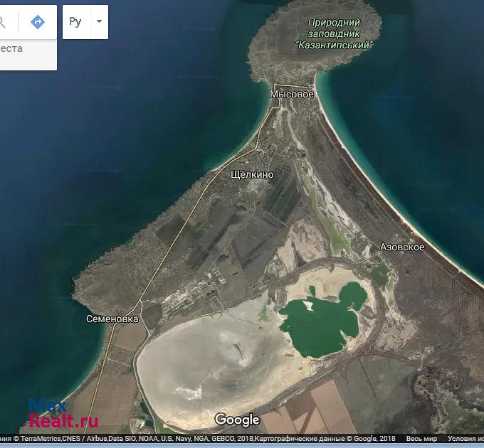The image size is (484, 448).
Task: Select the 'Ру' language button
Action: tap(75, 22)
